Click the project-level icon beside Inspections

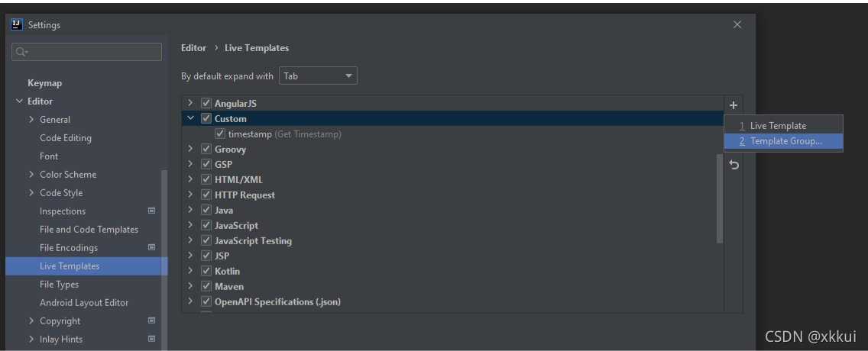[152, 211]
